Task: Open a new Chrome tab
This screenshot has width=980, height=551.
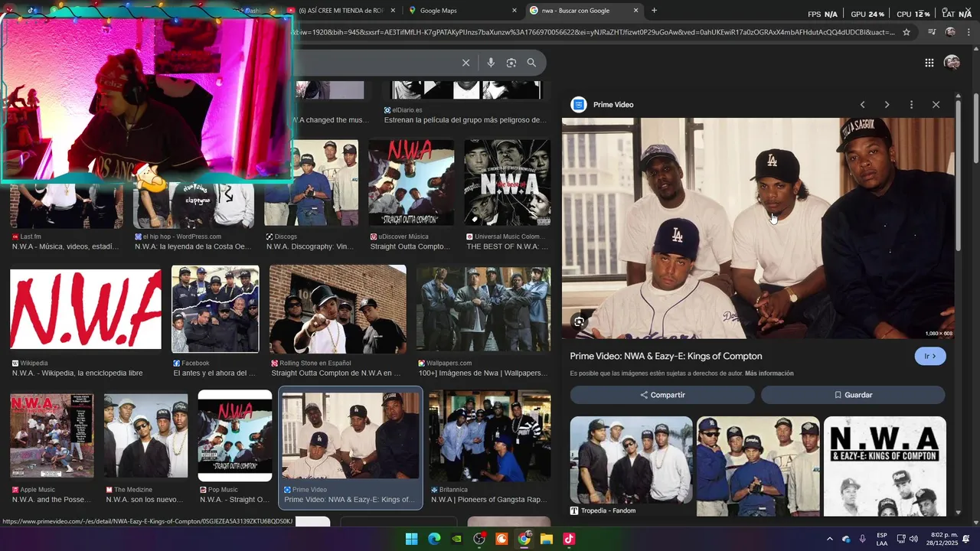Action: pyautogui.click(x=654, y=11)
